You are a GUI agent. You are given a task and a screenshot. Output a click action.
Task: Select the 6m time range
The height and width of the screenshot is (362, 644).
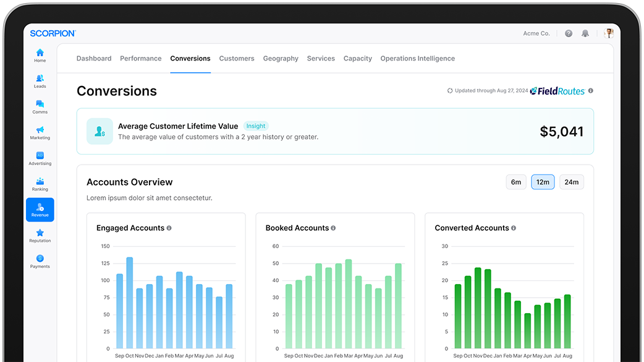516,182
